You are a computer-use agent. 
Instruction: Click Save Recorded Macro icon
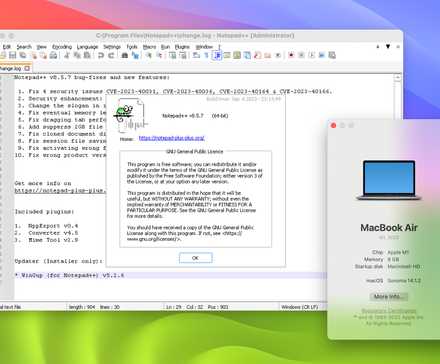point(332,55)
